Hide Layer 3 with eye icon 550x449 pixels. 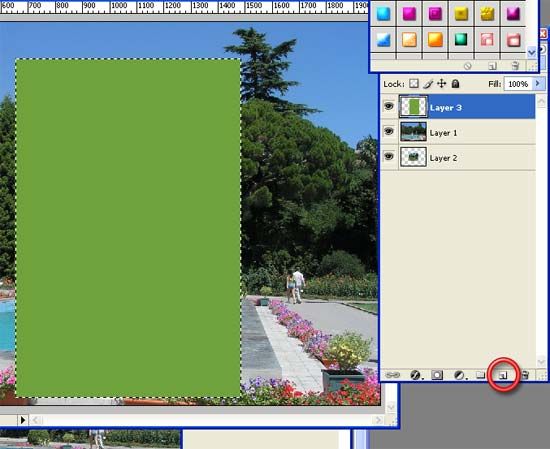click(x=389, y=106)
